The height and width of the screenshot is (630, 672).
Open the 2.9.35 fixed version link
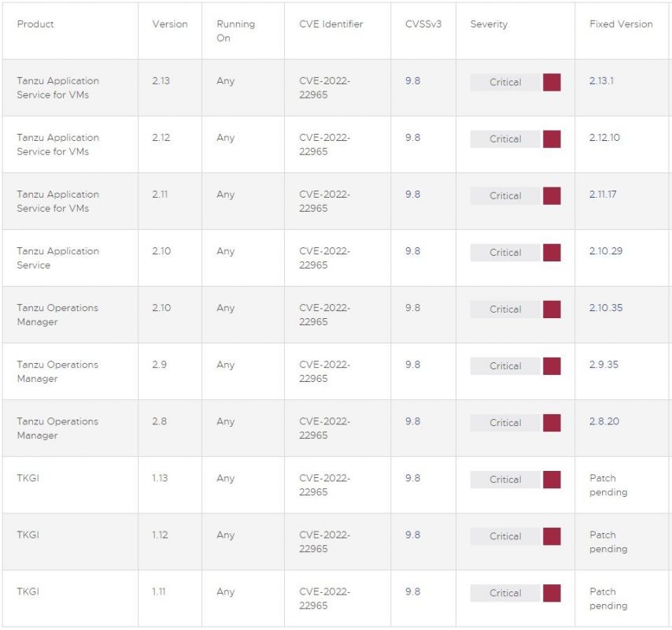(x=604, y=365)
